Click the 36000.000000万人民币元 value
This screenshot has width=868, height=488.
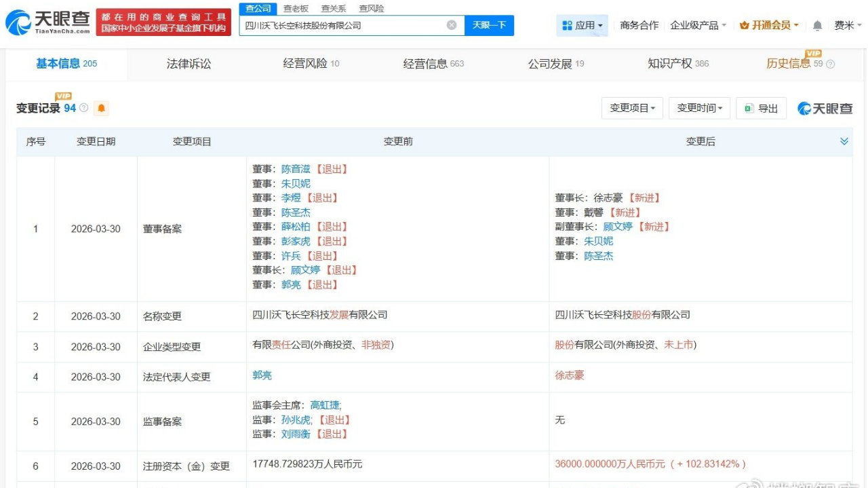pyautogui.click(x=610, y=464)
